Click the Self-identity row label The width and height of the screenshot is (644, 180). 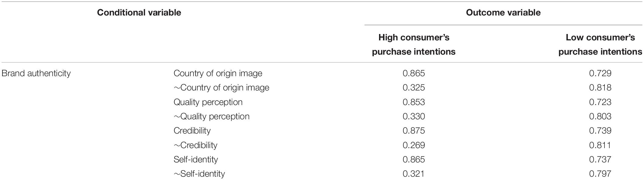coord(196,159)
